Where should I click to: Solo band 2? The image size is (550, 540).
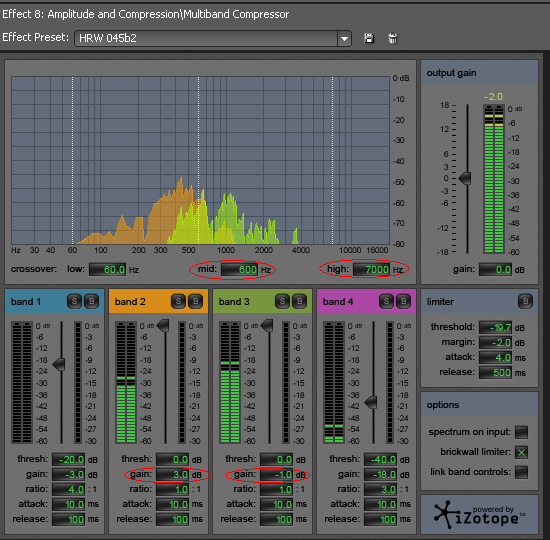tap(178, 301)
